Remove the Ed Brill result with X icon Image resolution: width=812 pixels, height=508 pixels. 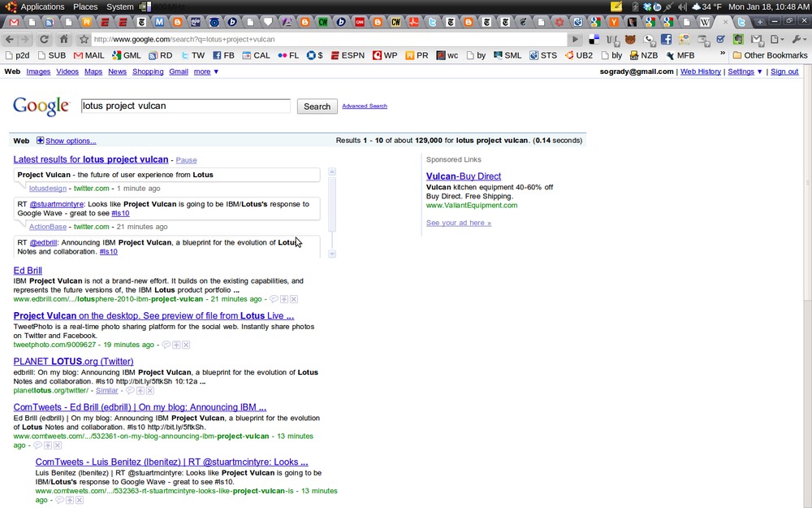pyautogui.click(x=294, y=299)
